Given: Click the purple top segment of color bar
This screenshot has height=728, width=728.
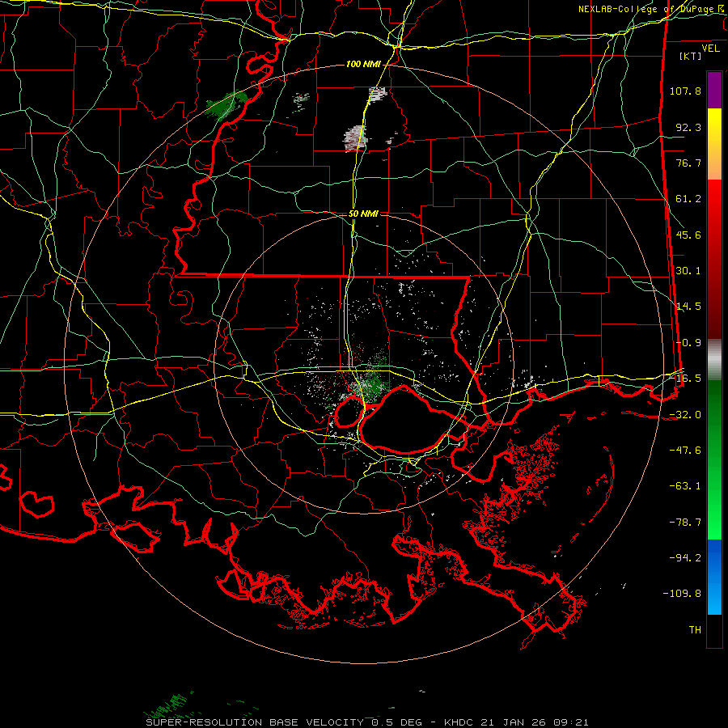Looking at the screenshot, I should click(x=714, y=90).
